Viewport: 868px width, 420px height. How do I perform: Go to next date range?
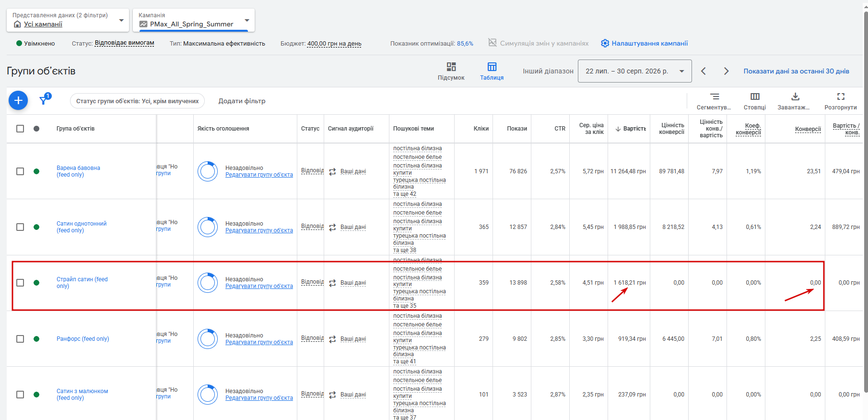tap(727, 71)
